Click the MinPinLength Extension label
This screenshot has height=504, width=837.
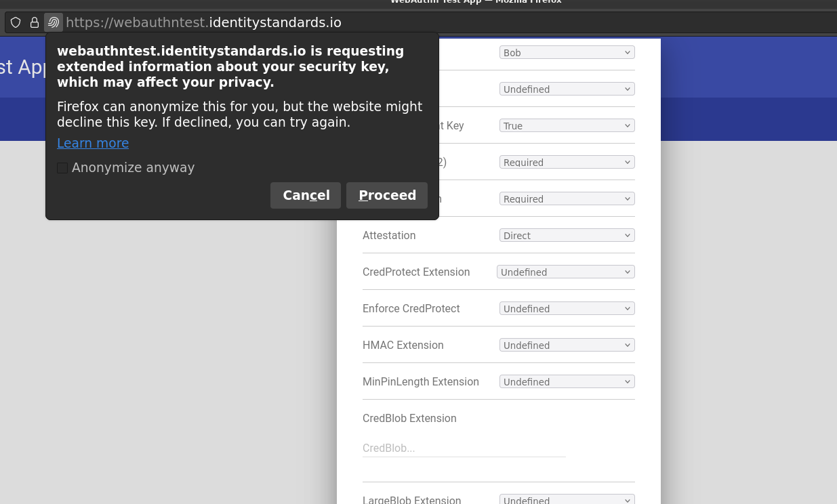pyautogui.click(x=421, y=381)
